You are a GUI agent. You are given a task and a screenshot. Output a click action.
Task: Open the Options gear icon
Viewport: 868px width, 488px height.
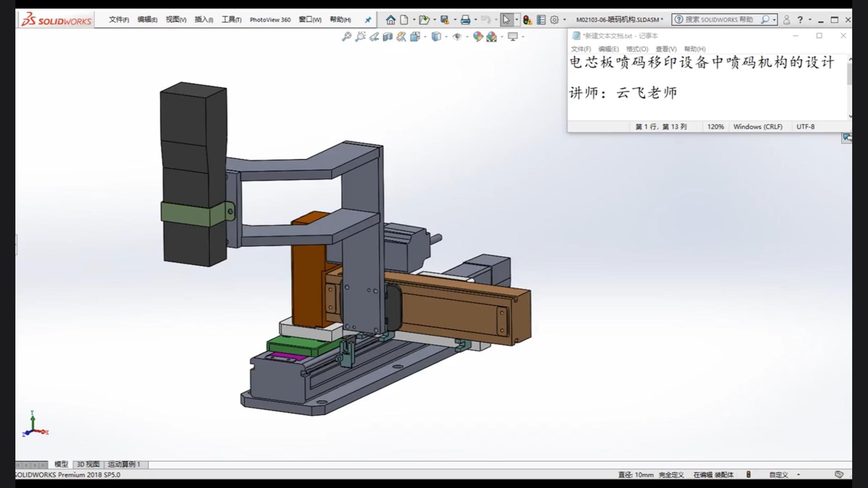[555, 20]
